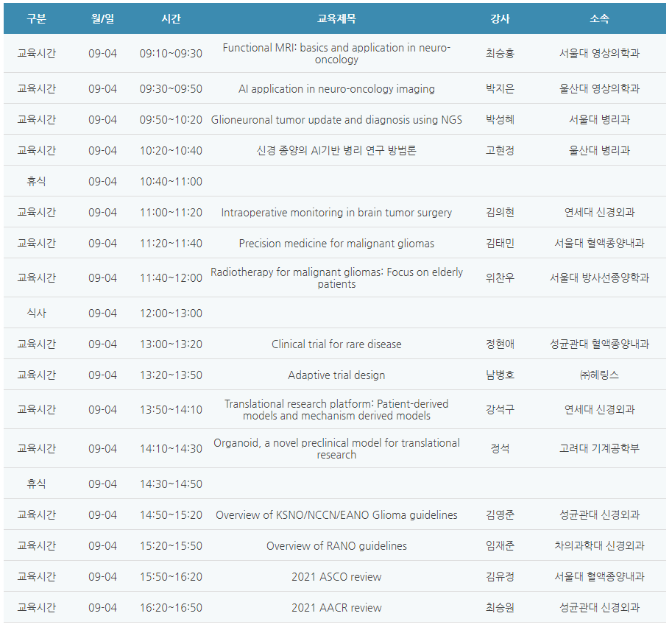The width and height of the screenshot is (672, 630).
Task: Click the 시간 column header
Action: click(171, 18)
